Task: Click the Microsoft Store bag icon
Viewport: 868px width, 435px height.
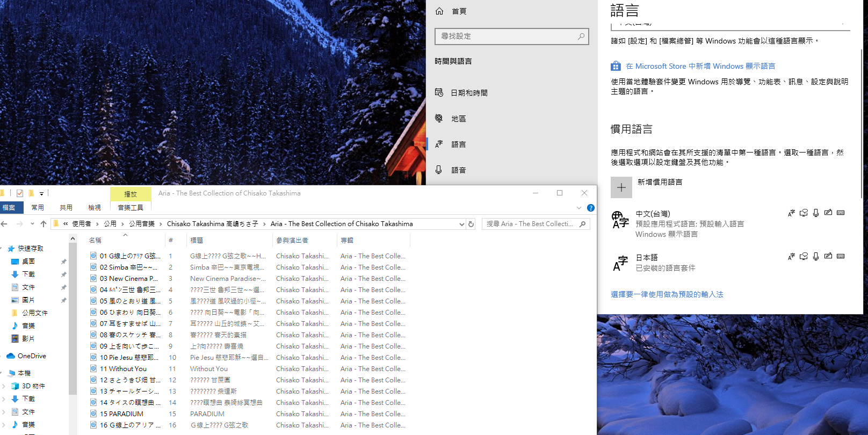Action: click(616, 66)
